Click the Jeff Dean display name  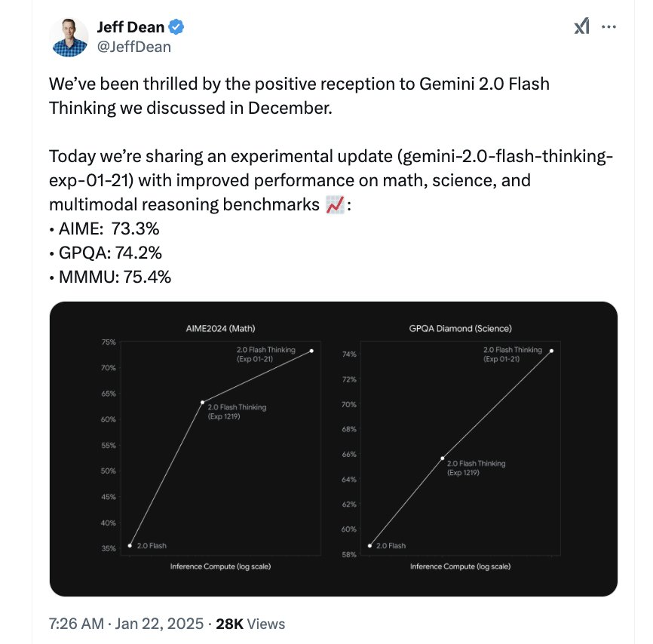coord(130,28)
